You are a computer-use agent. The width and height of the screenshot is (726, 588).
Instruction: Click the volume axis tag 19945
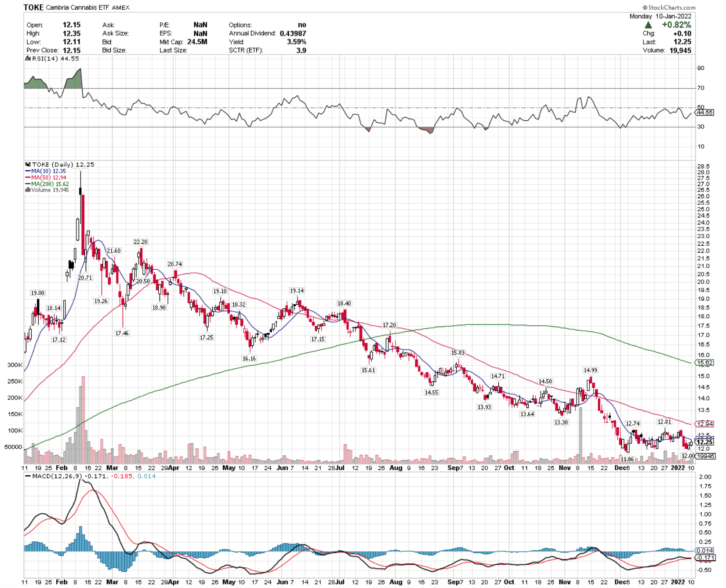[x=706, y=456]
